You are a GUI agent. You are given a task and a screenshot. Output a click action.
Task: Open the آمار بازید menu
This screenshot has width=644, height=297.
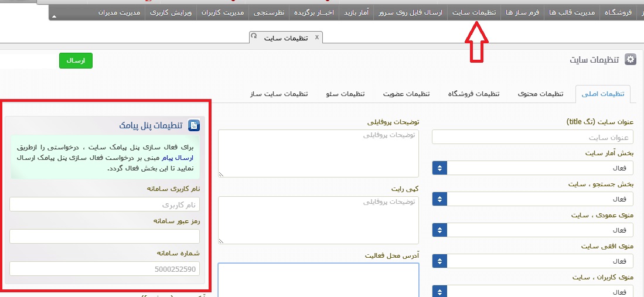pyautogui.click(x=356, y=13)
